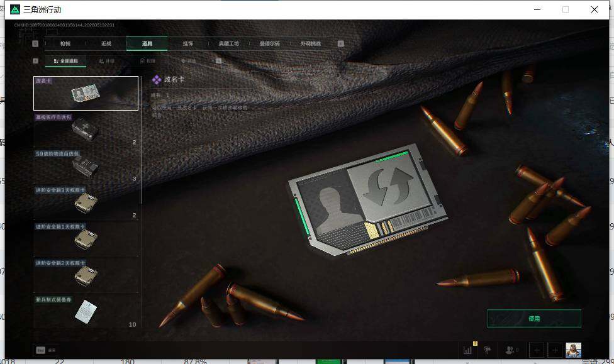This screenshot has height=364, width=614.
Task: Click the plus squad slot beside the avatar
Action: (x=555, y=350)
